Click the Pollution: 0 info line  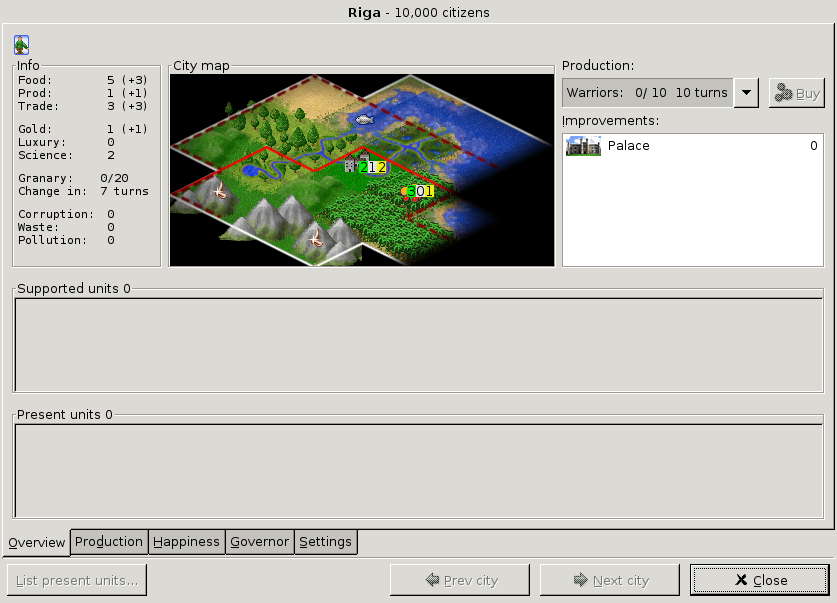coord(66,240)
